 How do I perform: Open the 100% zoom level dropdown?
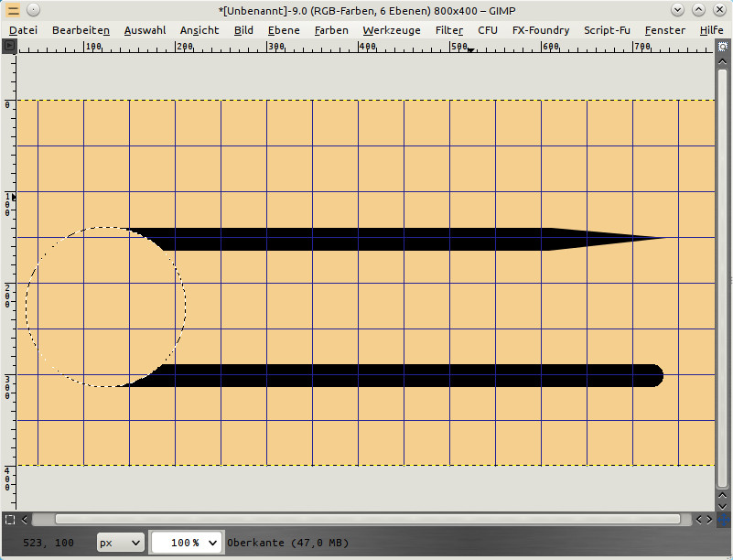coord(187,543)
